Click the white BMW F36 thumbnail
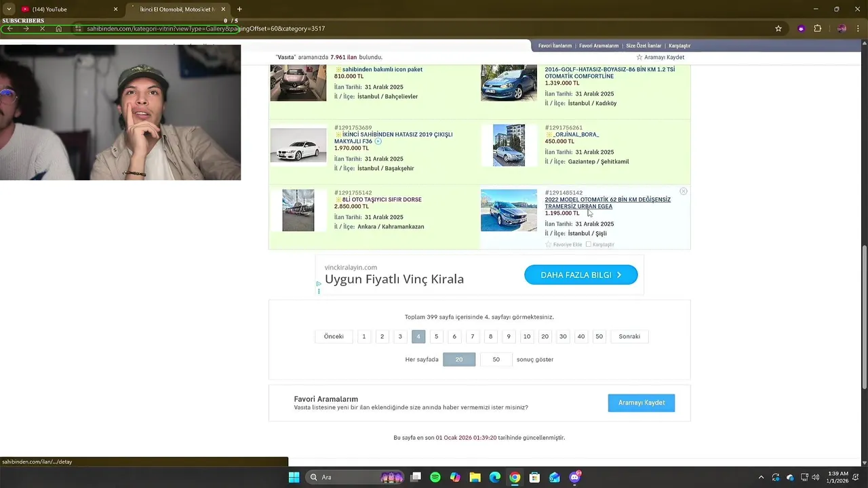Screen dimensions: 868x488 298,145
